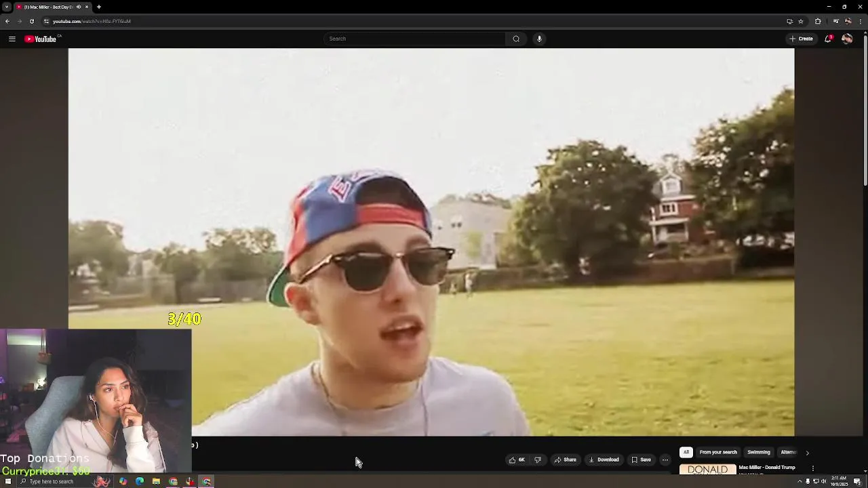Click the search magnifier button
868x488 pixels.
pyautogui.click(x=516, y=39)
